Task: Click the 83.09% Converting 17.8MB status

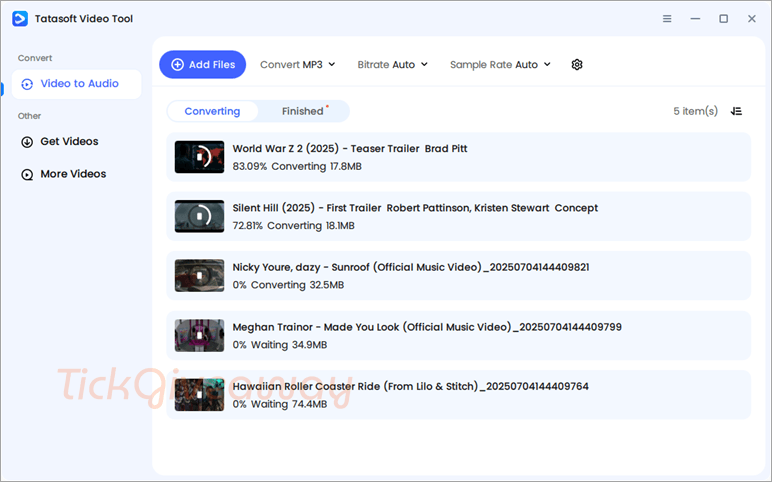Action: [297, 166]
